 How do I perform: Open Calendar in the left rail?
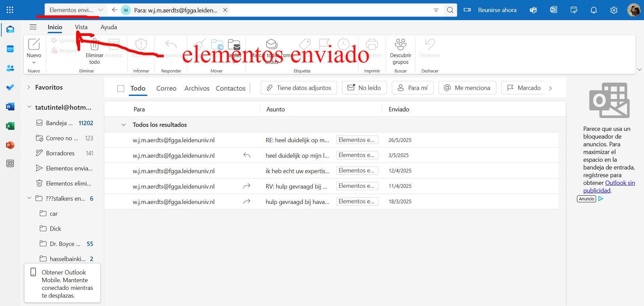click(10, 49)
